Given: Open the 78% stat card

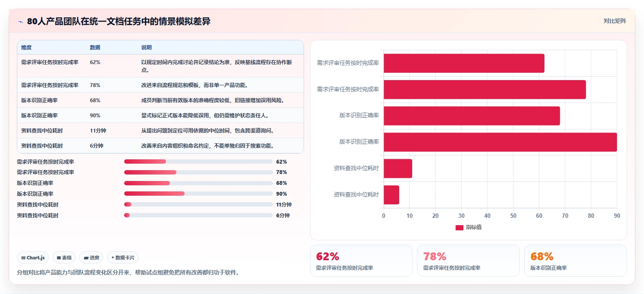Looking at the screenshot, I should click(468, 261).
